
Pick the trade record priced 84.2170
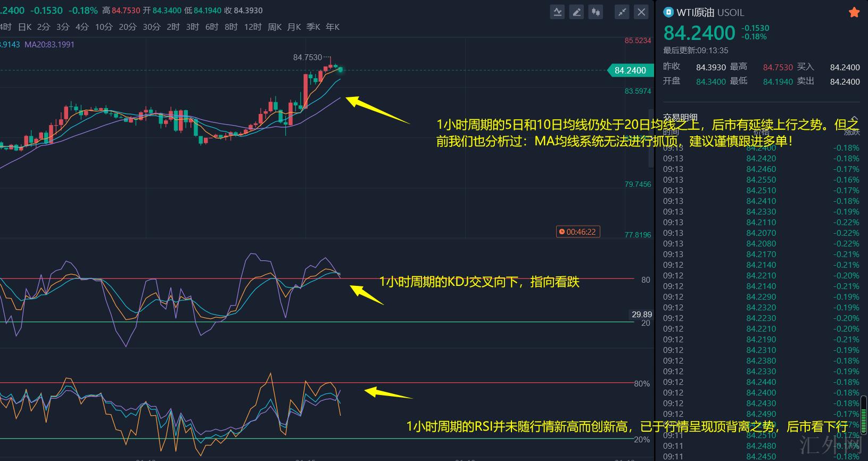(761, 254)
